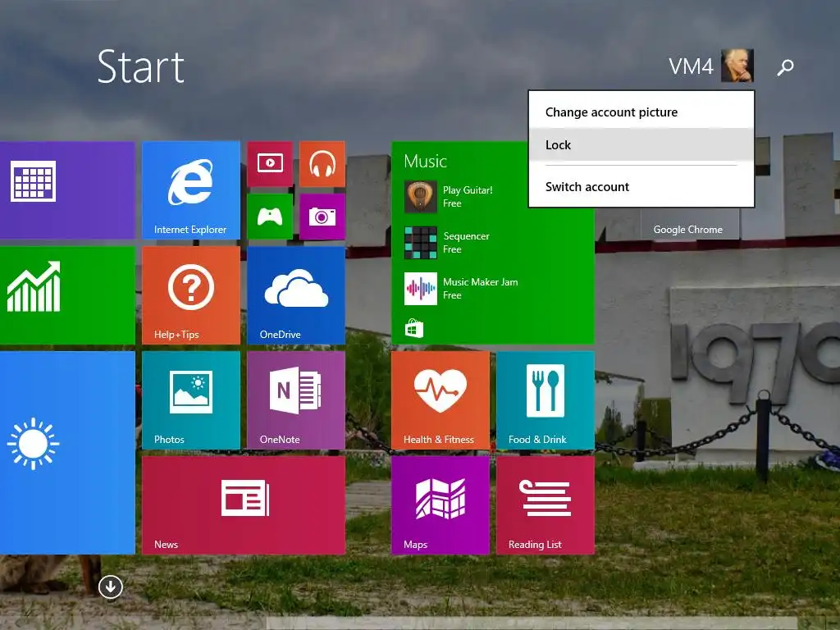The image size is (840, 630).
Task: Open the Maps tile
Action: pyautogui.click(x=441, y=505)
